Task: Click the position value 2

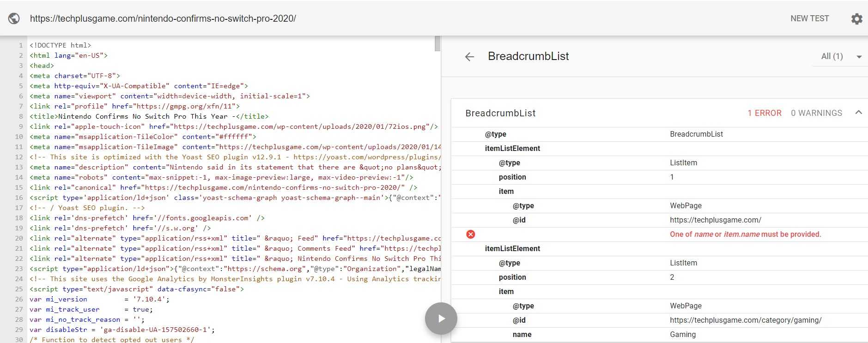Action: pyautogui.click(x=672, y=277)
